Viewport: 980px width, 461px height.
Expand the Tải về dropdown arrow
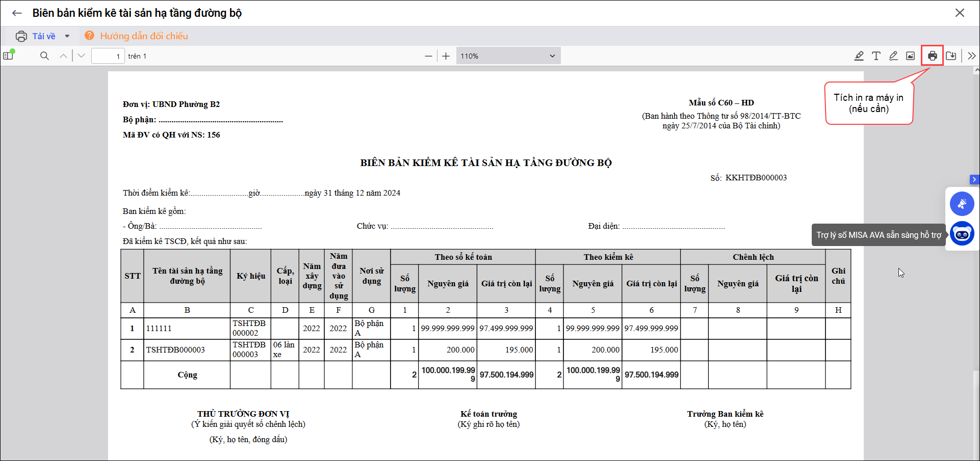67,36
